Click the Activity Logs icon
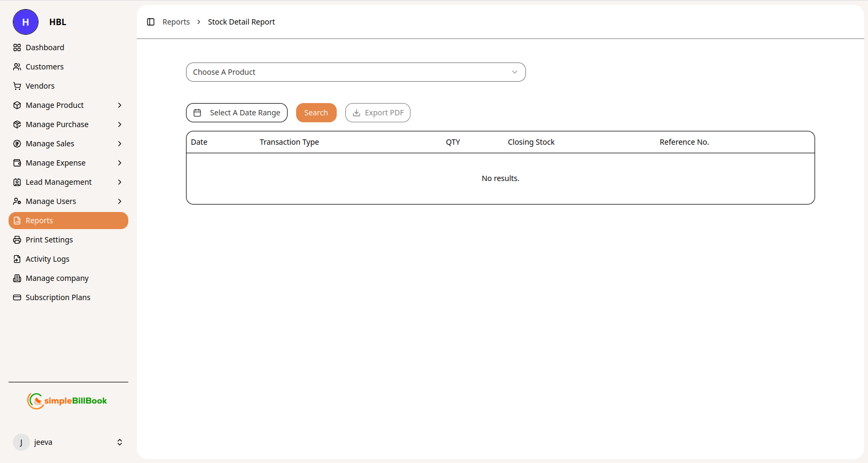 pyautogui.click(x=17, y=259)
